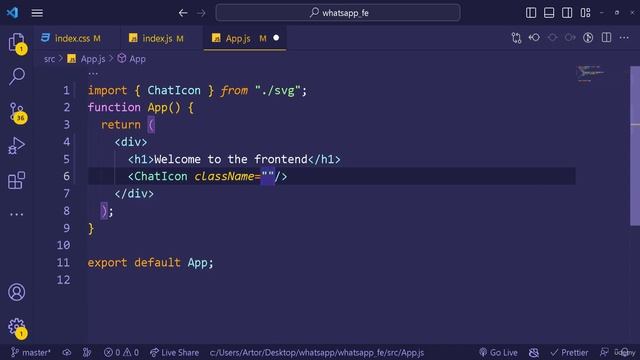Image resolution: width=640 pixels, height=360 pixels.
Task: Click Go Live server button
Action: tap(498, 352)
